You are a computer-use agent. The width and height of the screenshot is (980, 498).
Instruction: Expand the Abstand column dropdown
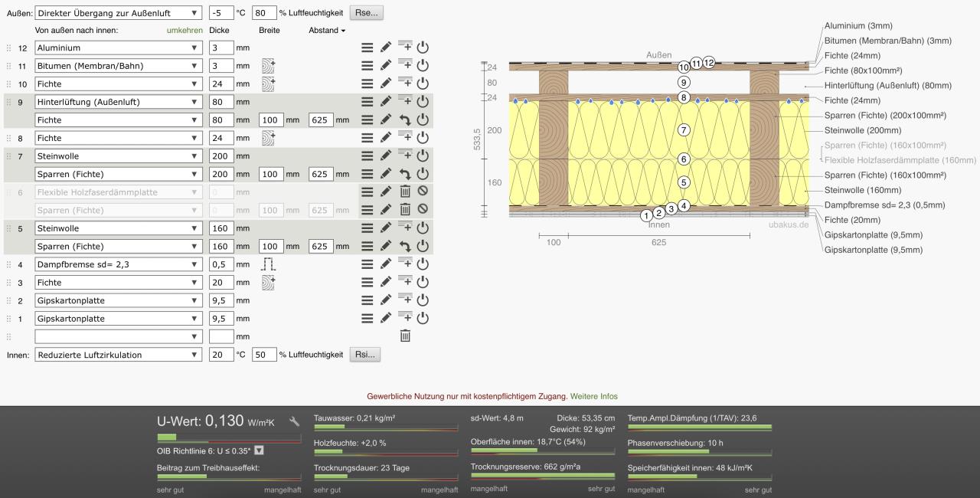tap(327, 31)
